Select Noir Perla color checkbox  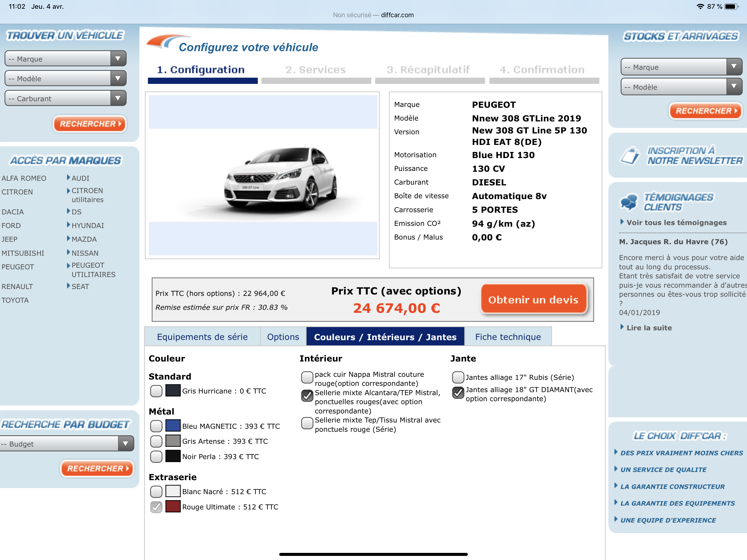(x=156, y=457)
